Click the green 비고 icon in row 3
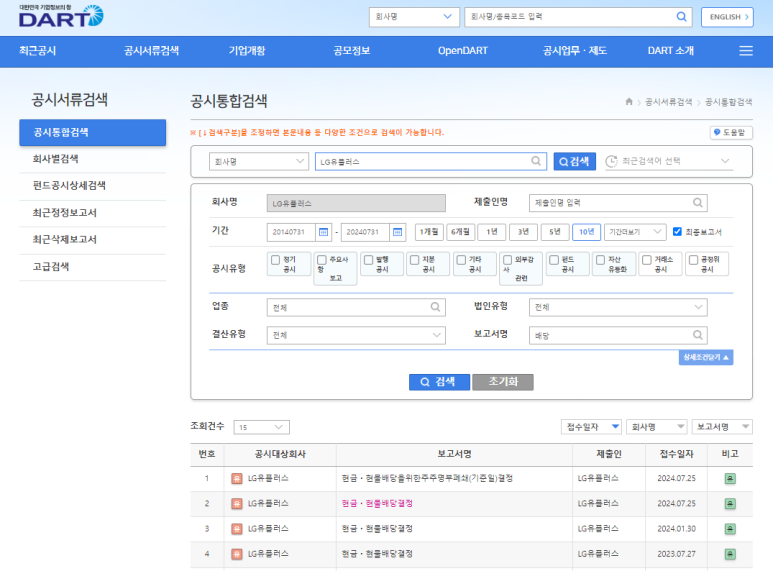The image size is (773, 571). [730, 529]
